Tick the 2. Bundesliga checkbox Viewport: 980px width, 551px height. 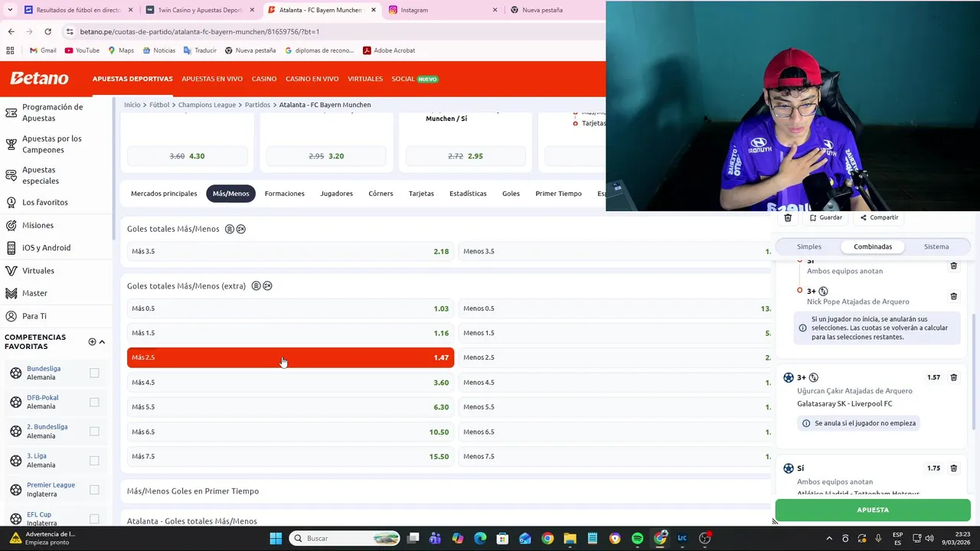tap(94, 431)
